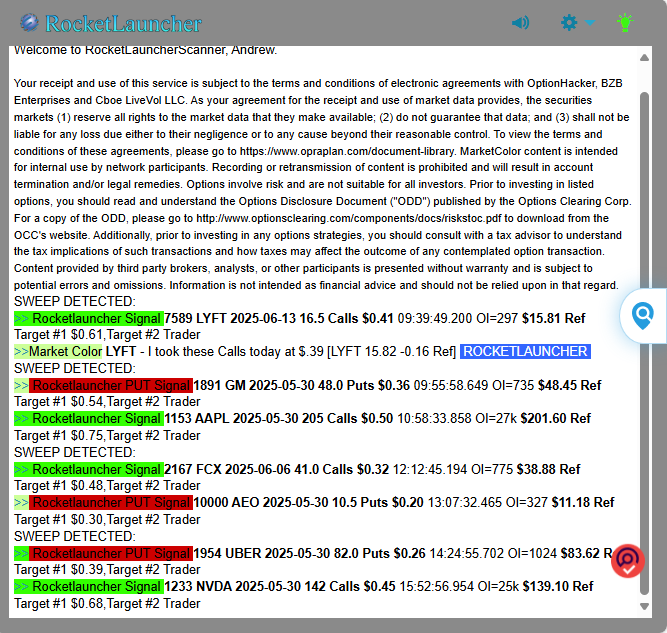Click the RocketLauncher globe logo icon

point(29,23)
